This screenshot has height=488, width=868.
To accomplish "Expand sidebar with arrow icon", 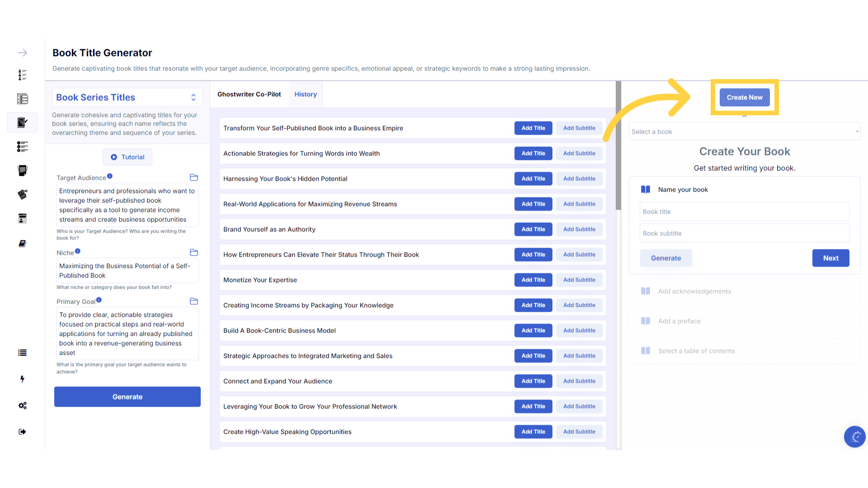I will [x=23, y=53].
